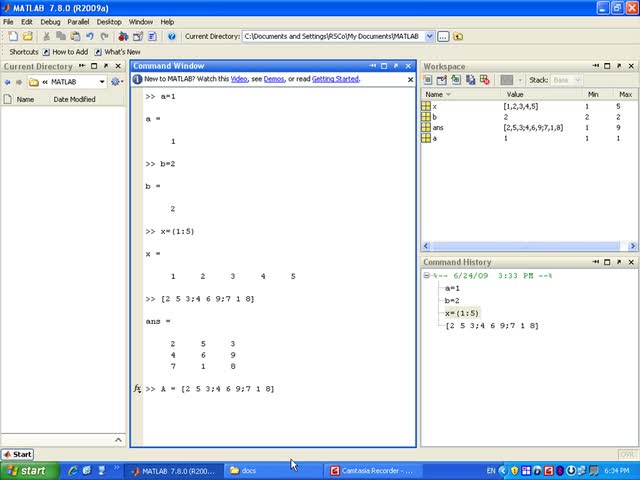Click the Cut scissors icon
Screen dimensions: 640x480
click(x=47, y=36)
